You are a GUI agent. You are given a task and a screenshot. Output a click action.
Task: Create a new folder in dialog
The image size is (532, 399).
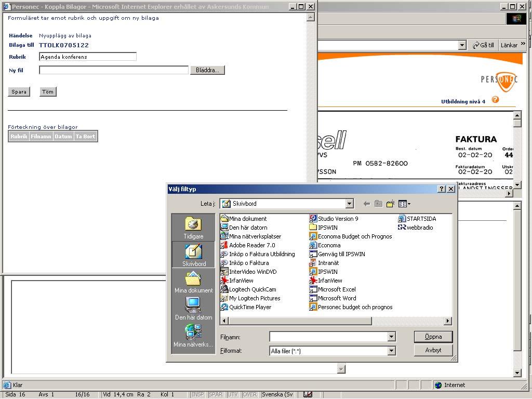point(391,204)
